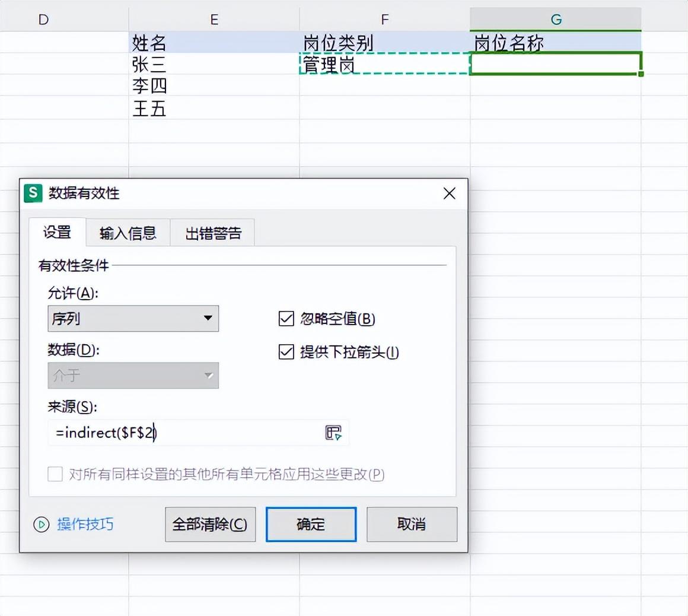688x616 pixels.
Task: Confirm with the 确定 button
Action: 311,524
